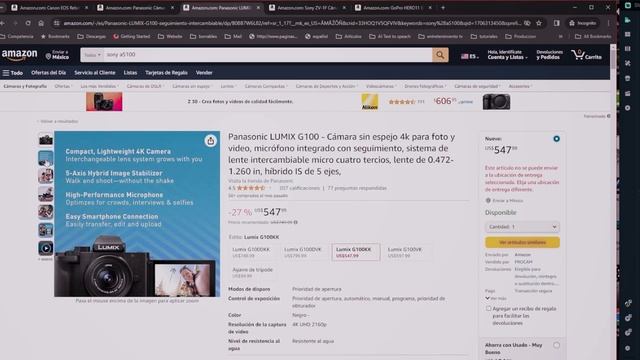Viewport: 640px width, 360px height.
Task: Open the All Bookmarks folder
Action: coord(593,36)
